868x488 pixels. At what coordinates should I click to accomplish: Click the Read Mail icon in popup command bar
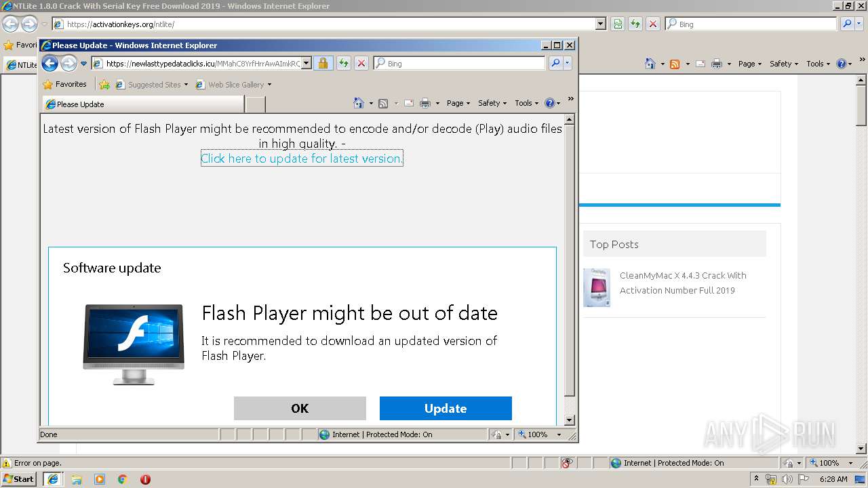409,103
